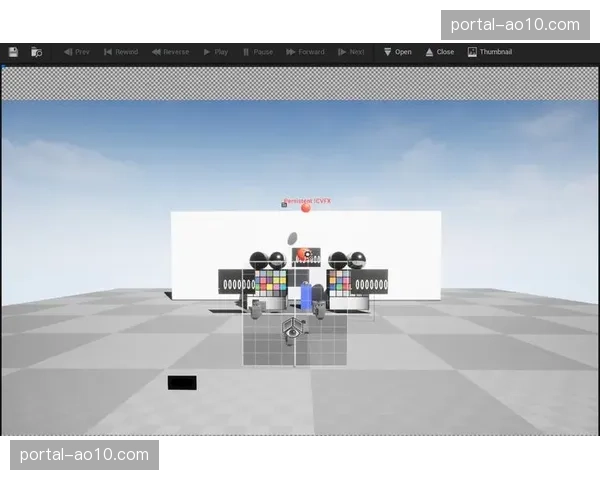Click the Persistent ICVFX label

[307, 201]
